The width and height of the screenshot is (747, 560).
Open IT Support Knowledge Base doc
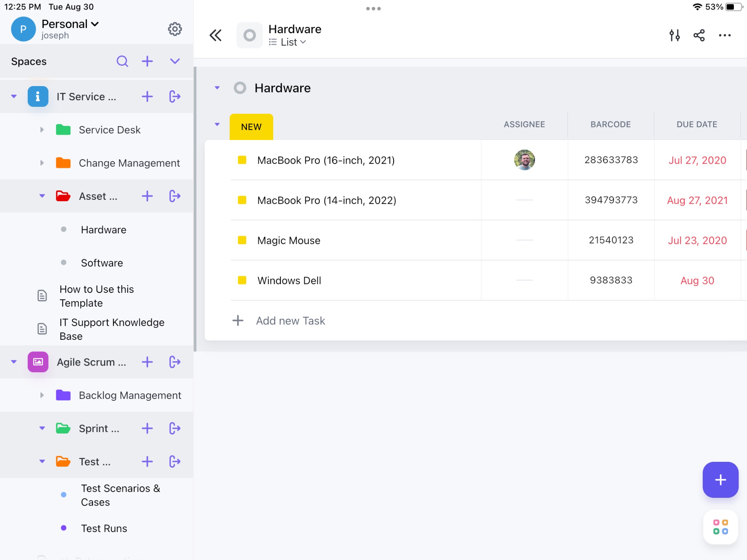point(112,329)
